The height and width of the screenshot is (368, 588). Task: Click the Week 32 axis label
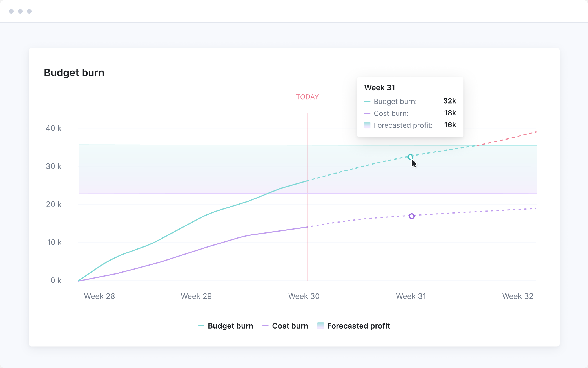click(518, 296)
